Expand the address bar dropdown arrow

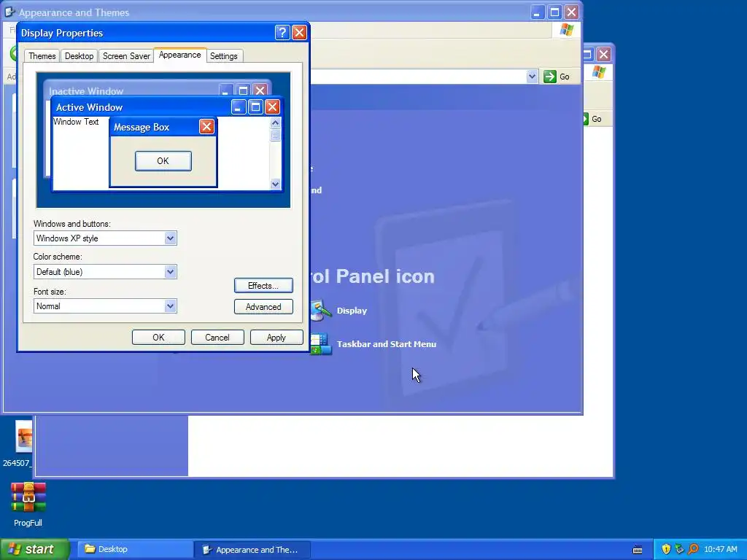532,76
